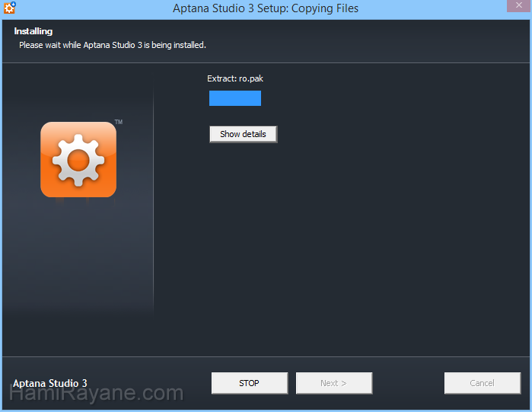This screenshot has height=412, width=532.
Task: Click the window title 'Aptana Studio 3 Setup: Copying Files'
Action: click(266, 8)
